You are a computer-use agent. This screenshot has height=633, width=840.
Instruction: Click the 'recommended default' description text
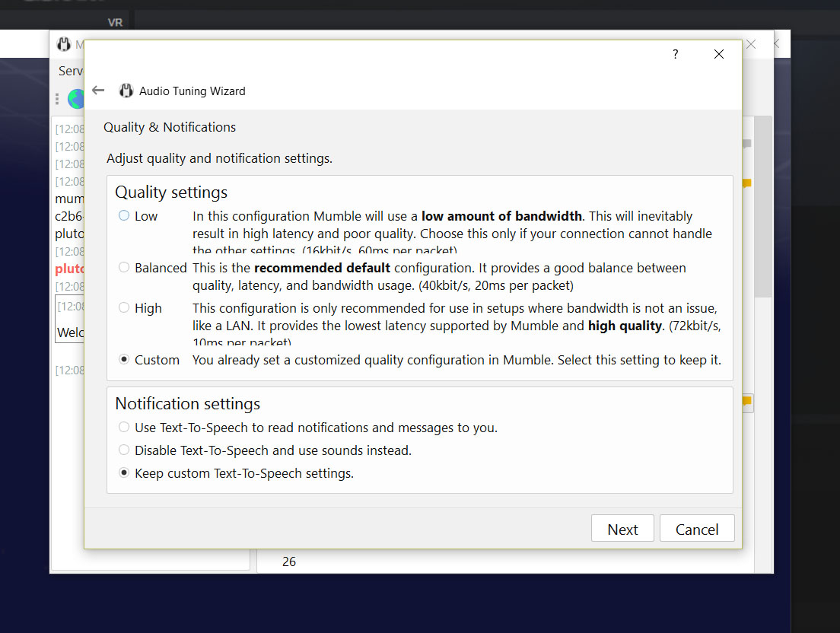tap(322, 268)
